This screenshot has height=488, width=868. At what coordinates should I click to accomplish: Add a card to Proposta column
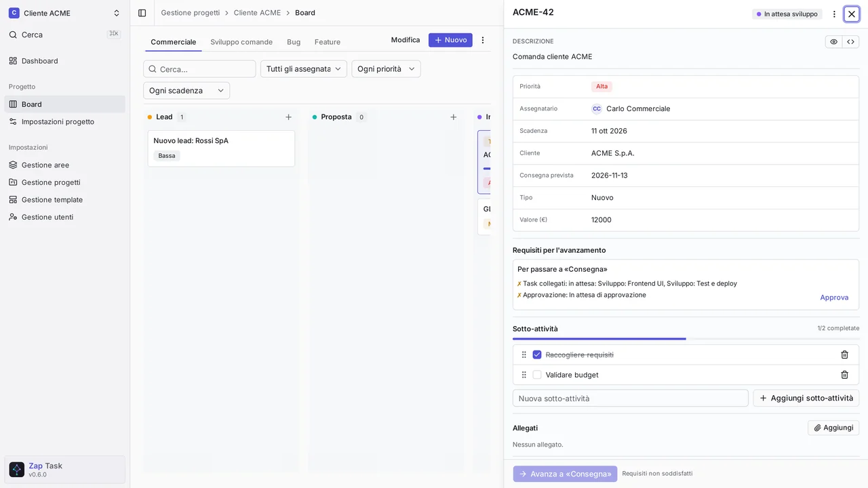pos(454,117)
